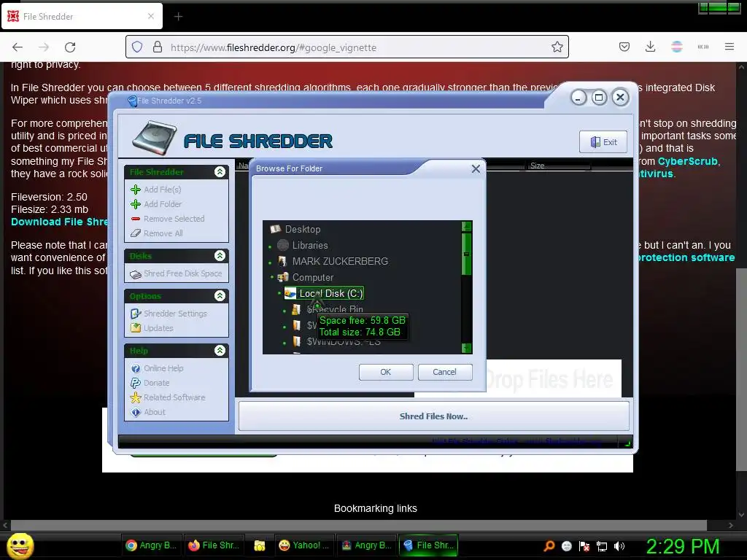Collapse the Options panel section
The width and height of the screenshot is (747, 560).
[x=220, y=296]
